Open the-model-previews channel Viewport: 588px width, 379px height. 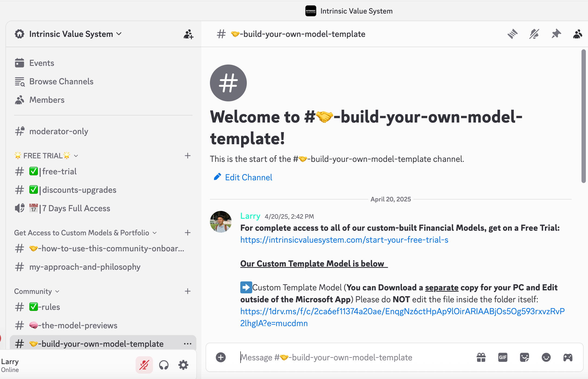click(103, 325)
